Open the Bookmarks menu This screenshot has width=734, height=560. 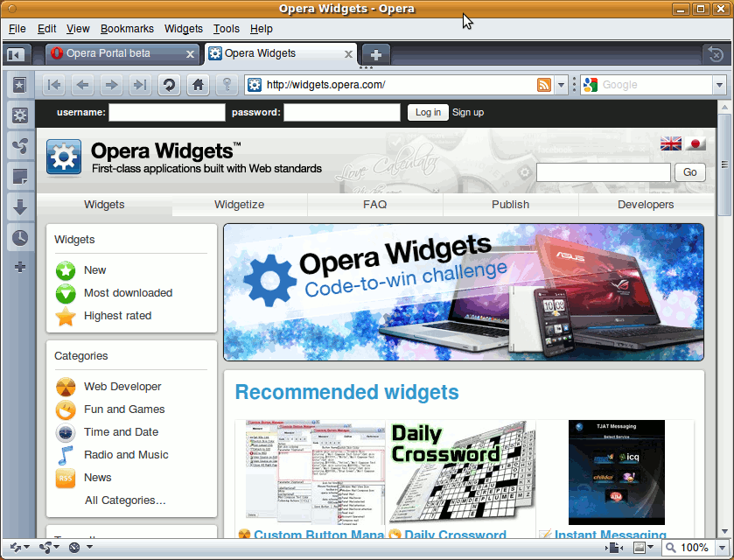tap(127, 29)
